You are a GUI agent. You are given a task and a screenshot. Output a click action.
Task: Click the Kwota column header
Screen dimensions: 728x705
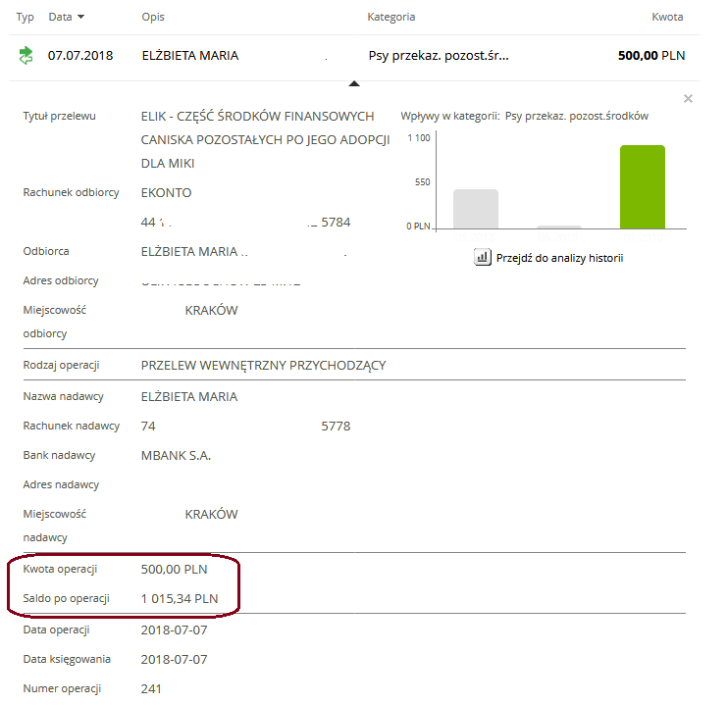[667, 17]
